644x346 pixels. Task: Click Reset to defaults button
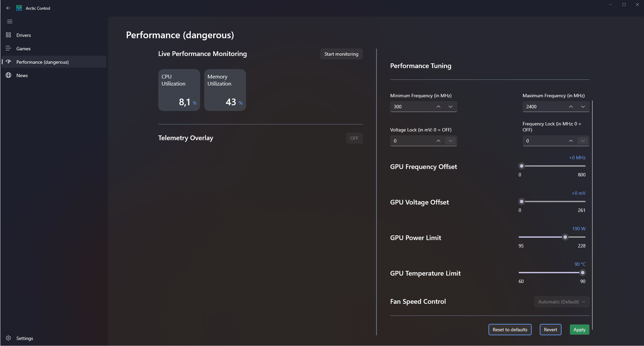(x=510, y=330)
